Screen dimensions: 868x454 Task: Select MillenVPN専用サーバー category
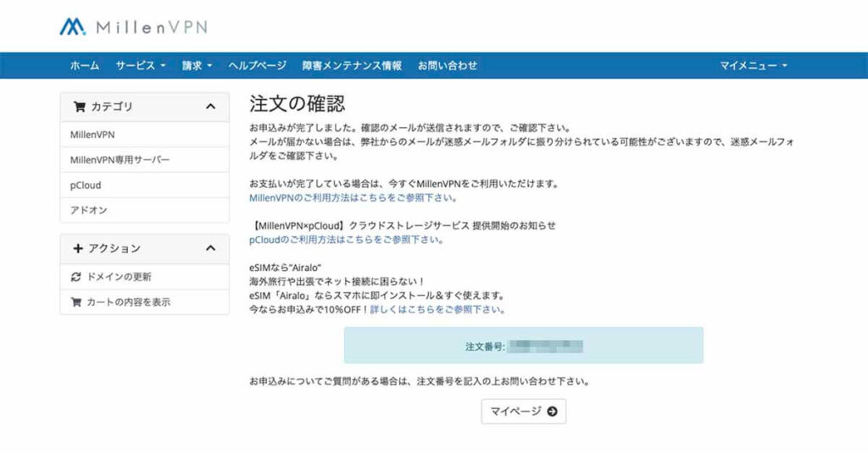click(144, 160)
